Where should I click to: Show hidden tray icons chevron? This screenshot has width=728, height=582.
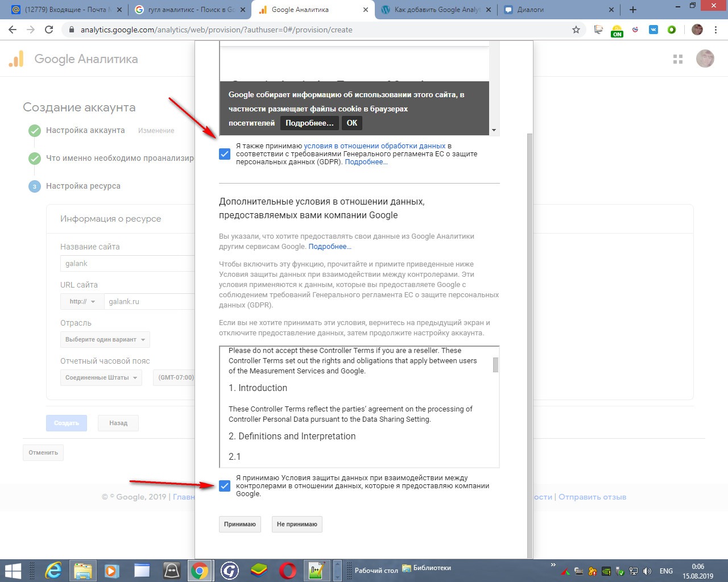pos(553,565)
